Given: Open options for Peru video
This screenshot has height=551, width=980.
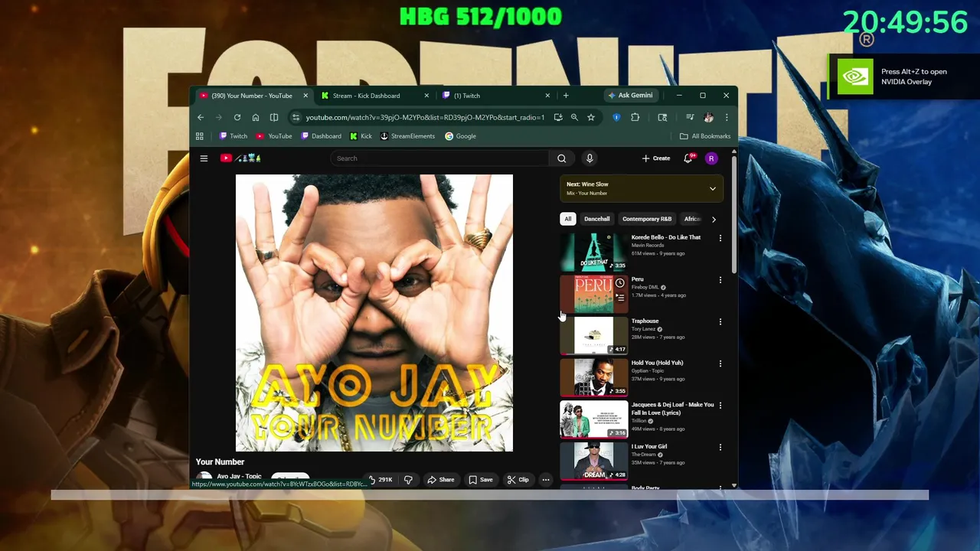Looking at the screenshot, I should pyautogui.click(x=720, y=280).
